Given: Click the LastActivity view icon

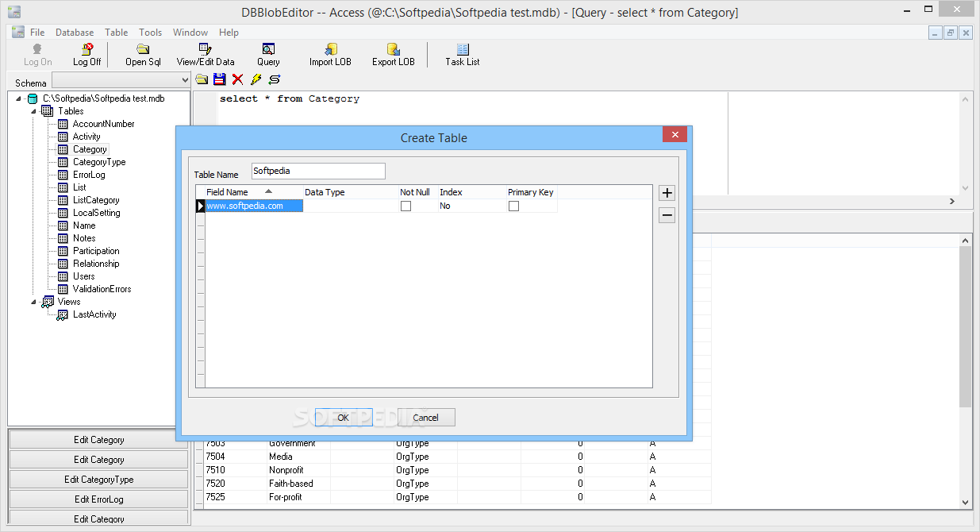Looking at the screenshot, I should (63, 314).
